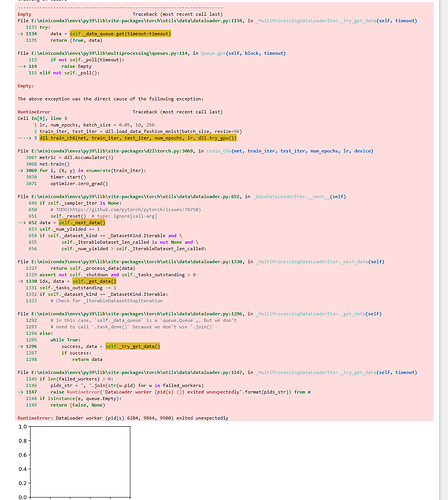Click line 3068 "net.train()"
Screen dimensions: 448x500
(54, 164)
